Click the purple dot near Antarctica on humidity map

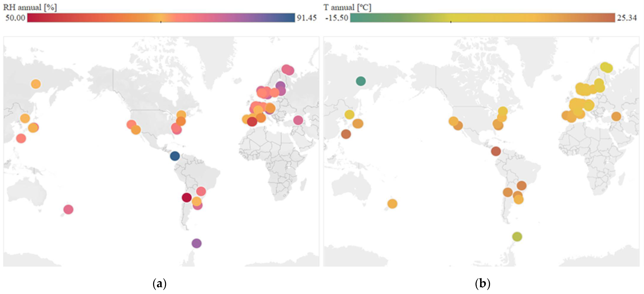(x=196, y=243)
